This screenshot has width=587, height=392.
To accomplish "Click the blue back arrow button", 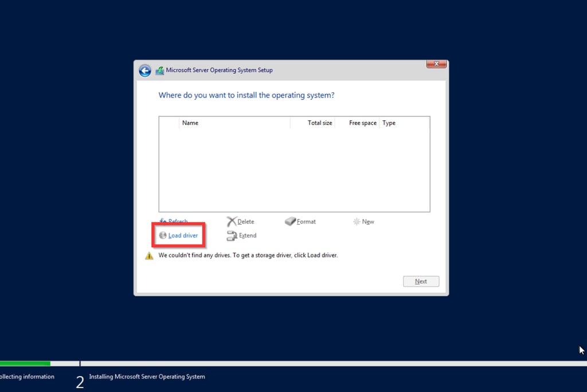I will tap(145, 70).
